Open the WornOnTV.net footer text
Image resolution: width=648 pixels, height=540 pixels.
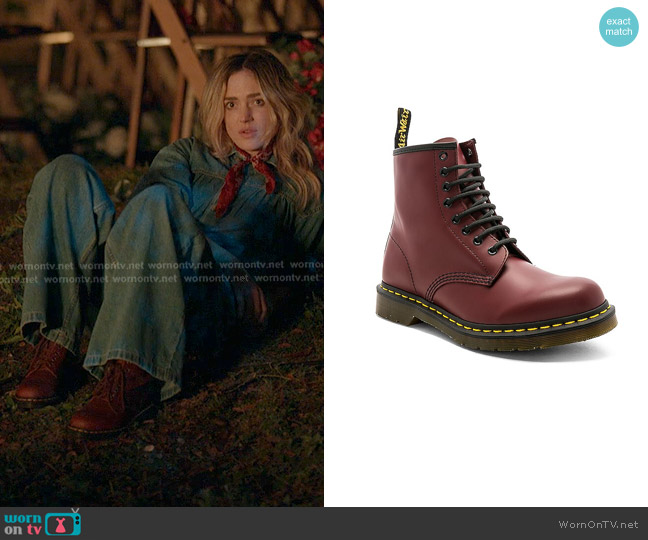tap(598, 524)
